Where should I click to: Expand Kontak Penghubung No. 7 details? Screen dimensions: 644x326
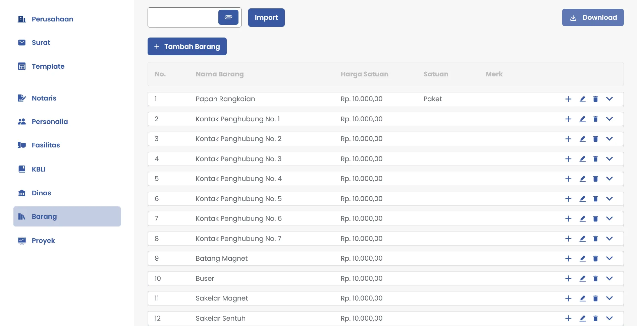609,239
